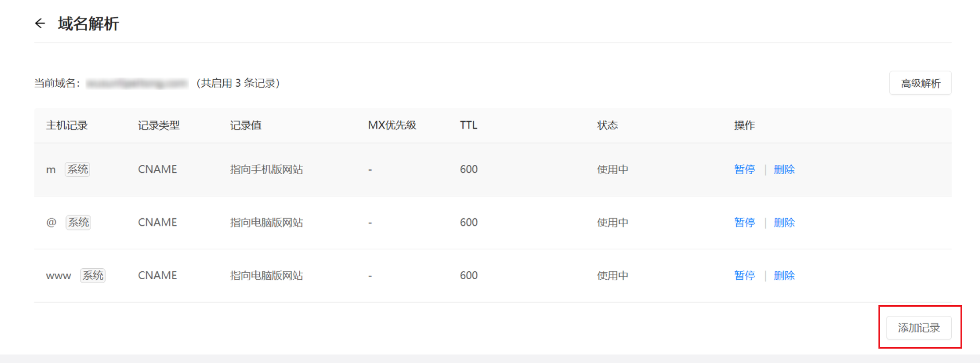Click the back arrow icon
The image size is (980, 363).
40,24
